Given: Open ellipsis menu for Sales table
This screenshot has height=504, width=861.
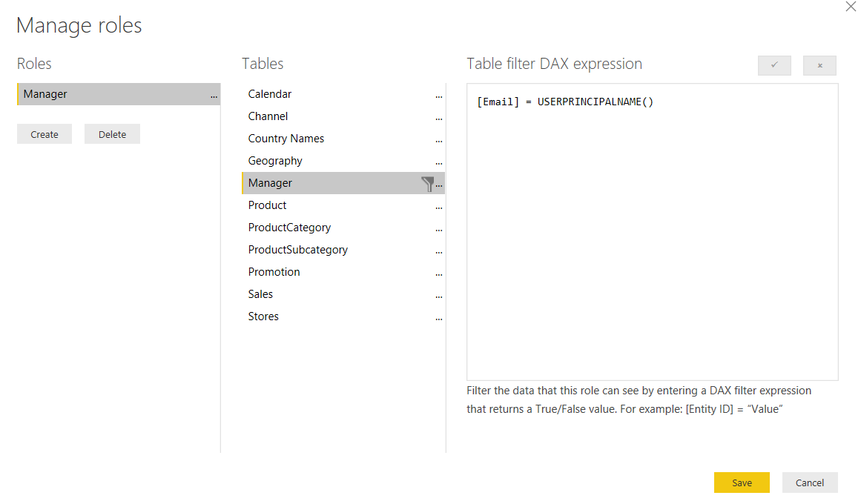Looking at the screenshot, I should [x=439, y=295].
